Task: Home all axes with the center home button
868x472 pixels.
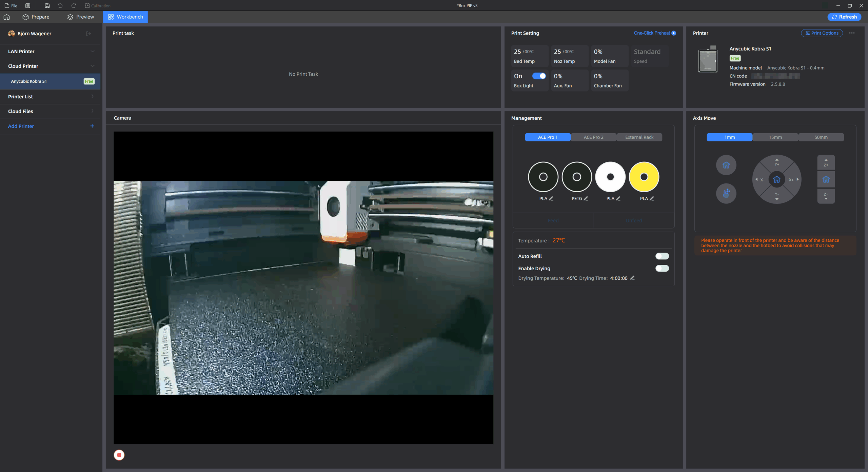Action: (776, 179)
